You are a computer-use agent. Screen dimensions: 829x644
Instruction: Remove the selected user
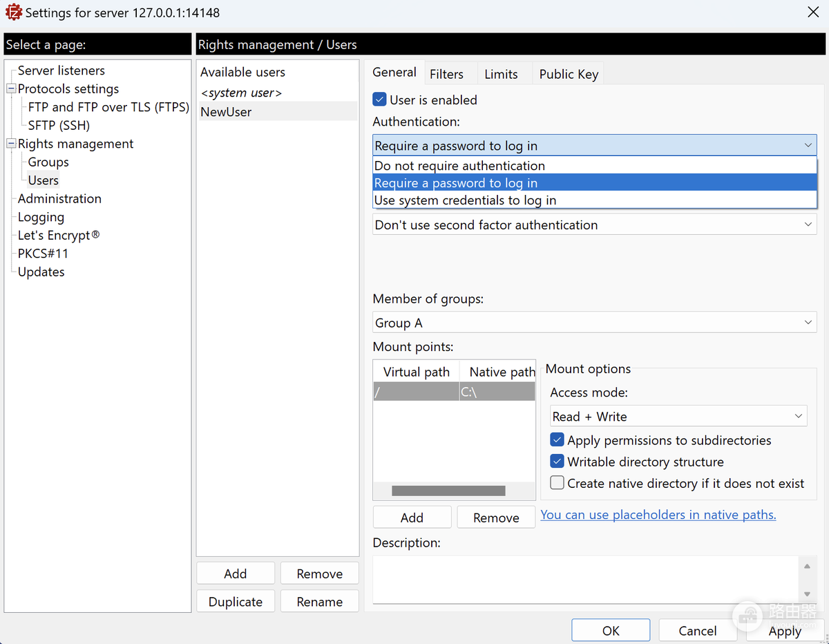320,574
